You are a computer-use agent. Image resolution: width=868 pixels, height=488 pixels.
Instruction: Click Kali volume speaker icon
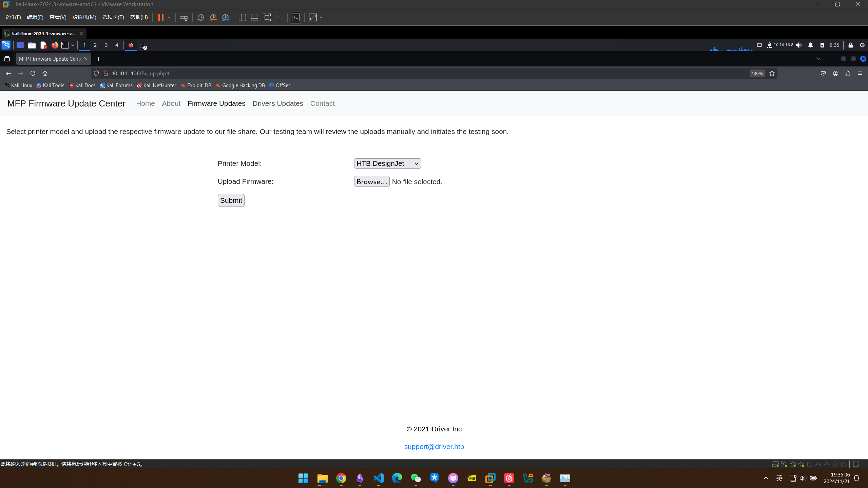tap(799, 45)
